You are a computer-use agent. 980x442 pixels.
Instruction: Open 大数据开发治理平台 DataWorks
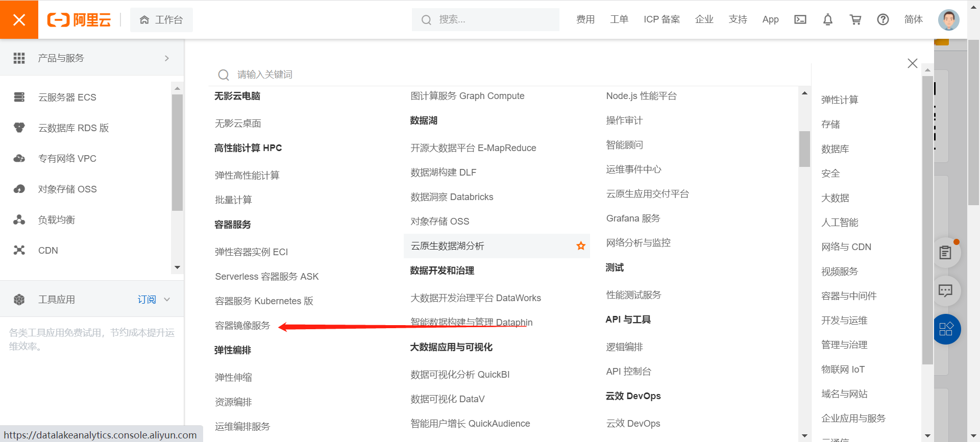[475, 298]
